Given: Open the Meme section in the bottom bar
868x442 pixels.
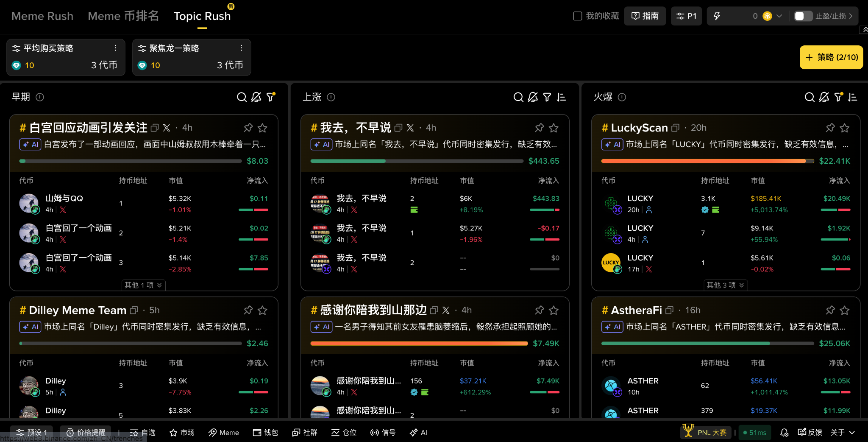Looking at the screenshot, I should point(223,432).
